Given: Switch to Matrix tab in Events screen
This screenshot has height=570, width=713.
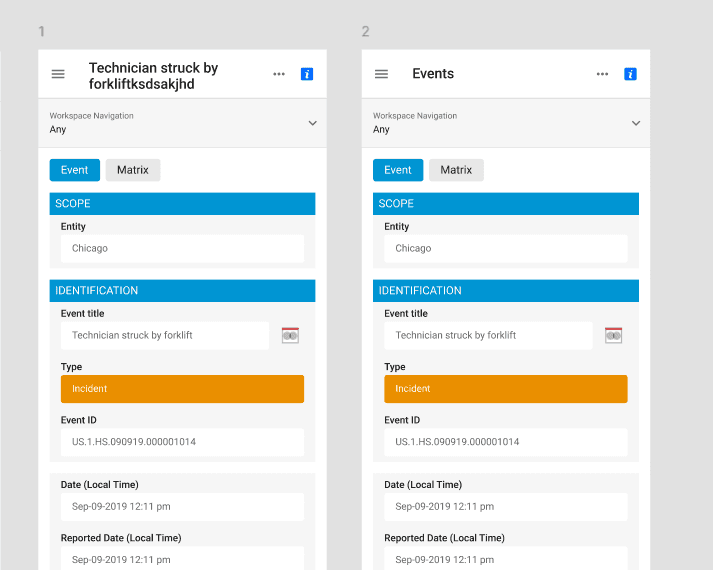Looking at the screenshot, I should tap(456, 170).
